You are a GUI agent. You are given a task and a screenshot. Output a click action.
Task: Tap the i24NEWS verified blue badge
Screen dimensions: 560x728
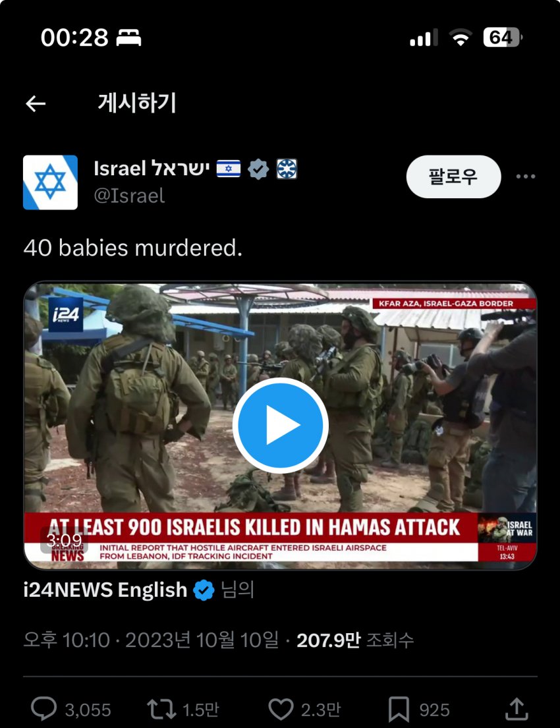point(204,590)
